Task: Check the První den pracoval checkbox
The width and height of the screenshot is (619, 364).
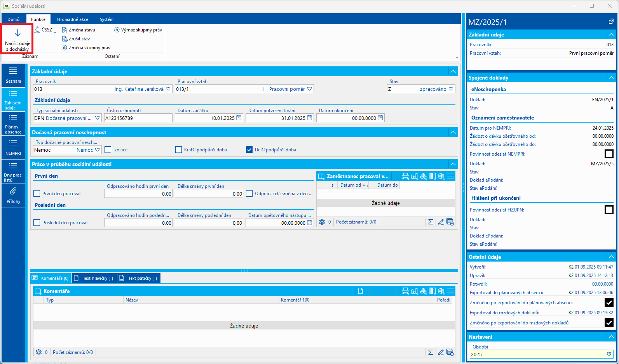Action: click(x=37, y=194)
